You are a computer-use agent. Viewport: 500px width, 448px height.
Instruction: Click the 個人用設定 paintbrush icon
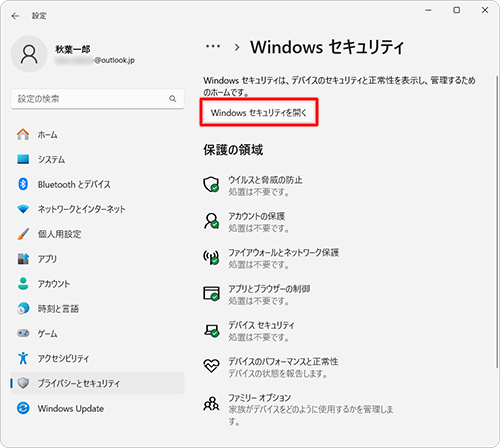[23, 234]
